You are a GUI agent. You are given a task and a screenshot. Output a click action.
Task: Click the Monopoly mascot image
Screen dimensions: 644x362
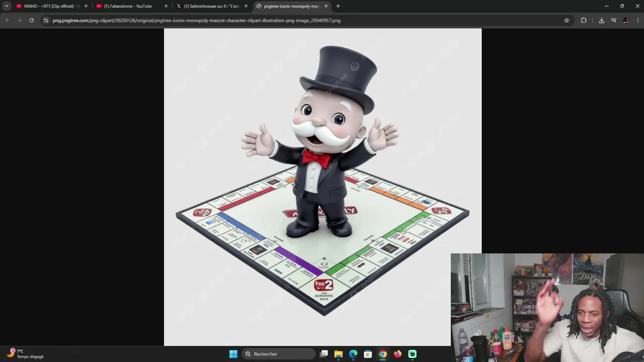click(323, 187)
